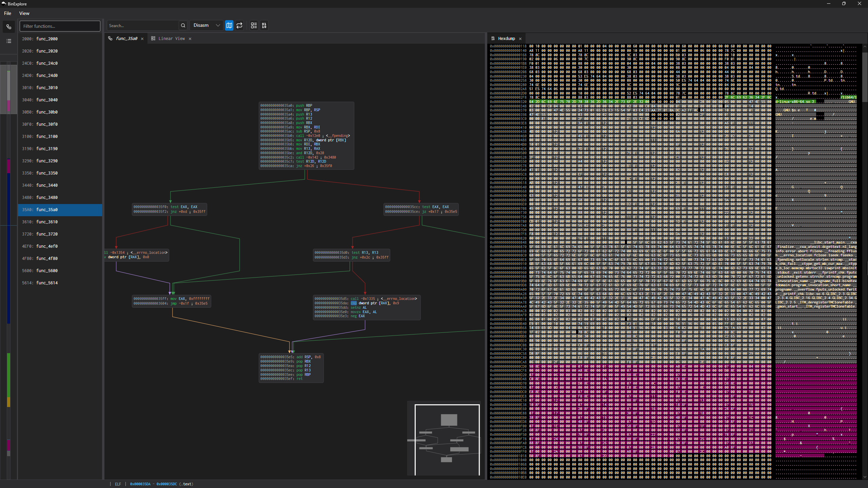Click jz instruction at 35ce

coord(421,212)
